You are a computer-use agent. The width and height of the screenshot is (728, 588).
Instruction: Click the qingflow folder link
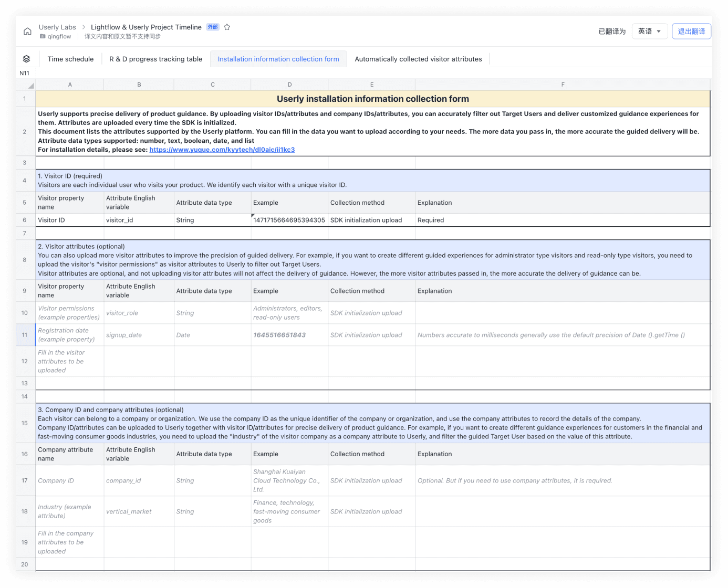[59, 37]
